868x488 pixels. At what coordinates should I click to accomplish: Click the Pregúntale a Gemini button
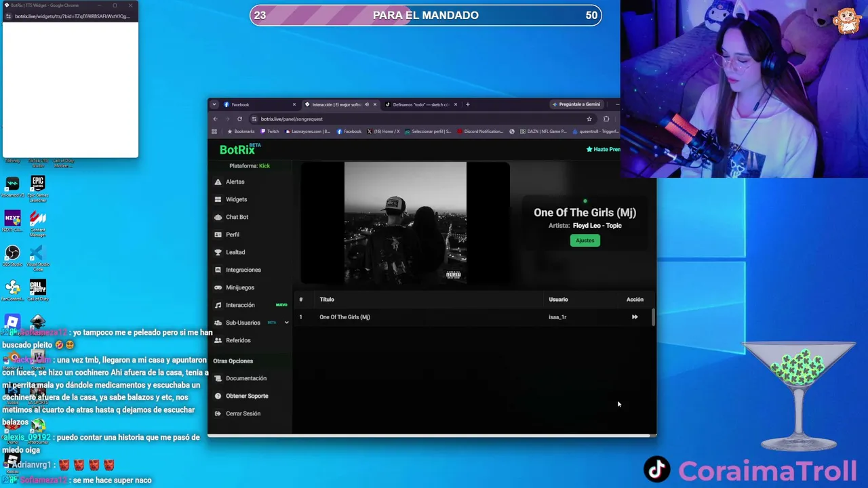point(576,104)
